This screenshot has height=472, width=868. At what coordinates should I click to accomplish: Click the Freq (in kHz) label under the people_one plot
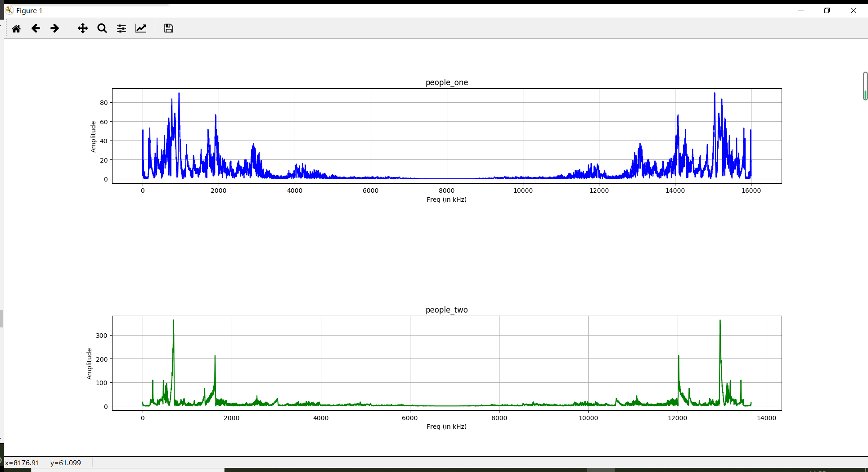click(446, 200)
